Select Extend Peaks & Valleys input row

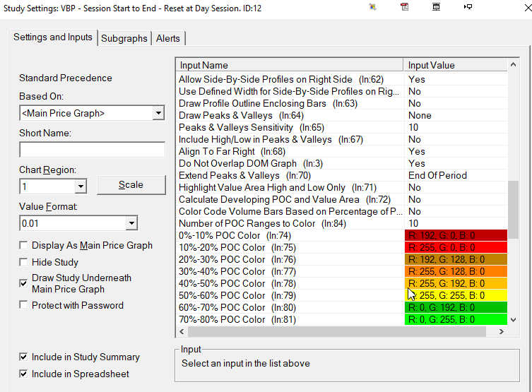click(342, 175)
